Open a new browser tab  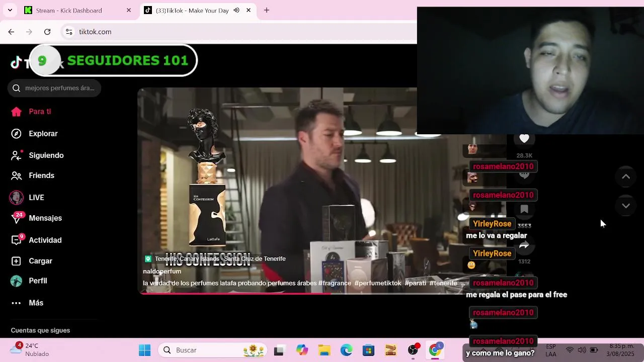point(267,10)
